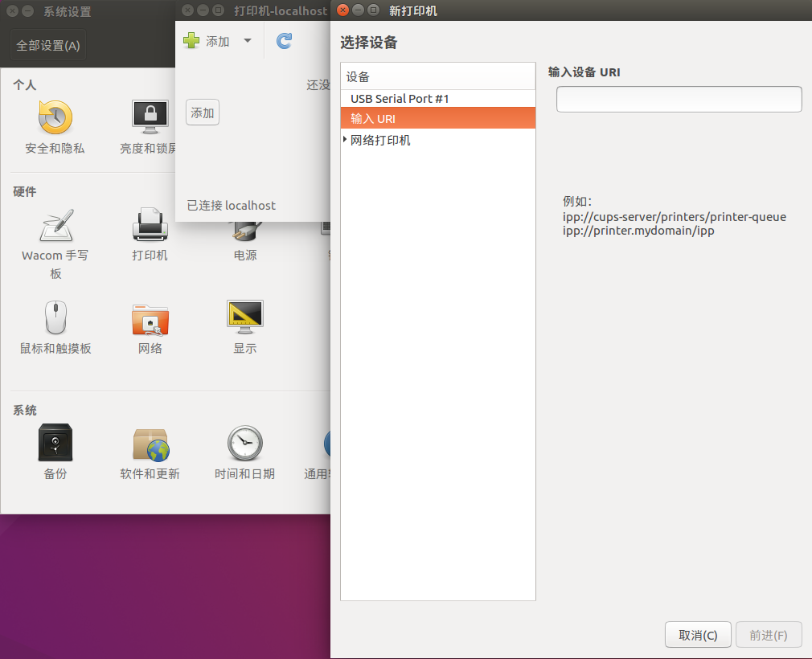
Task: Focus the 输入设备 URI text field
Action: 679,99
